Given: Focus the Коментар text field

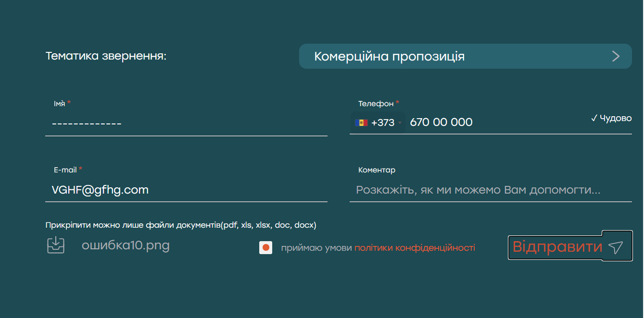Looking at the screenshot, I should [x=491, y=190].
